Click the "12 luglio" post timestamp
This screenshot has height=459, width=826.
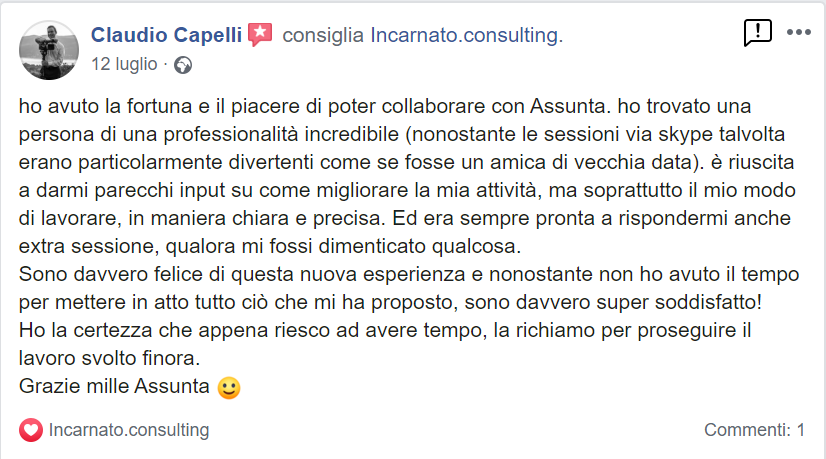[124, 64]
